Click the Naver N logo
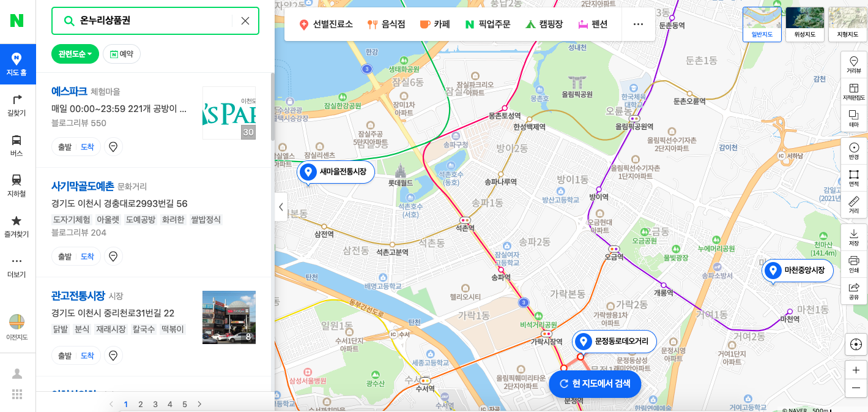The image size is (868, 412). [x=17, y=21]
